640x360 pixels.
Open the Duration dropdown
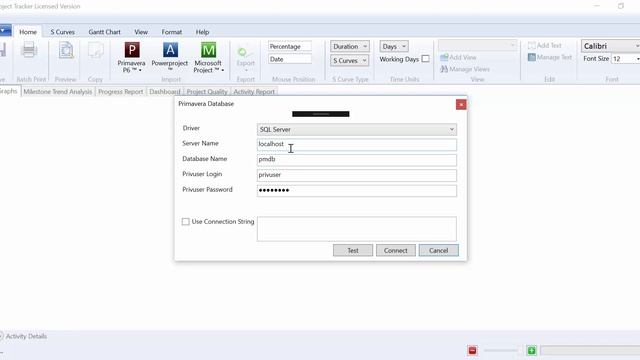click(x=349, y=46)
